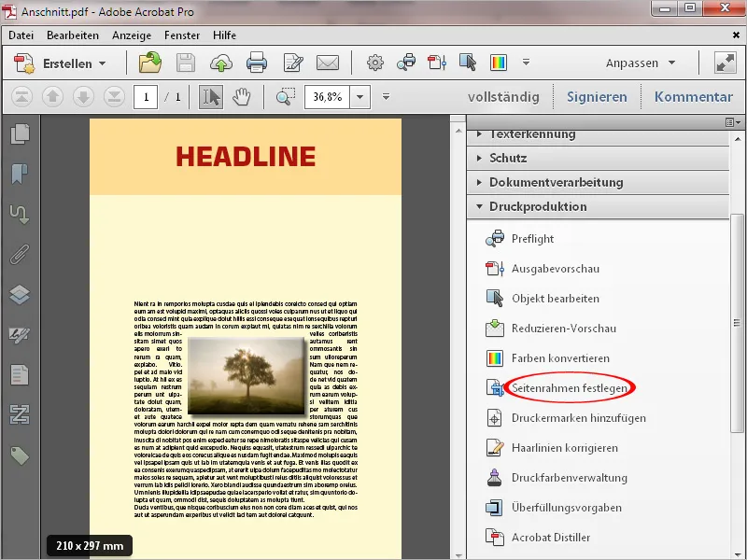Select the text selection cursor tool
The height and width of the screenshot is (560, 747).
pyautogui.click(x=211, y=97)
